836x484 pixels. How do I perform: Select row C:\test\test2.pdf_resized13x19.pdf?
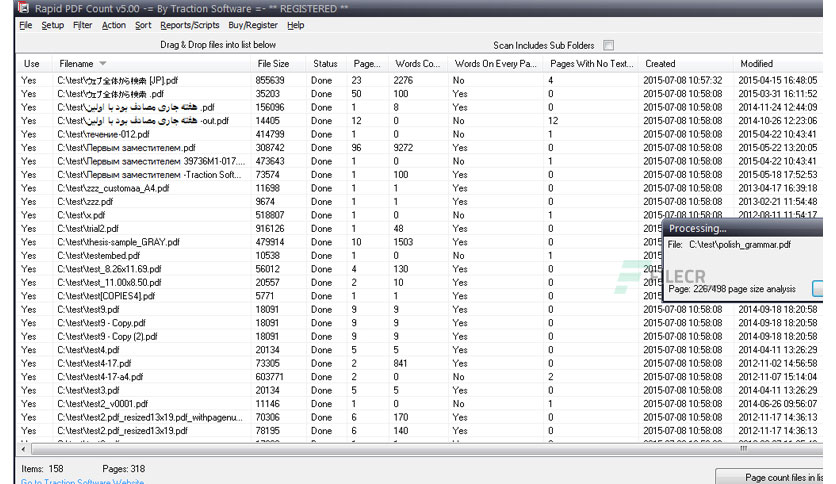[419, 431]
